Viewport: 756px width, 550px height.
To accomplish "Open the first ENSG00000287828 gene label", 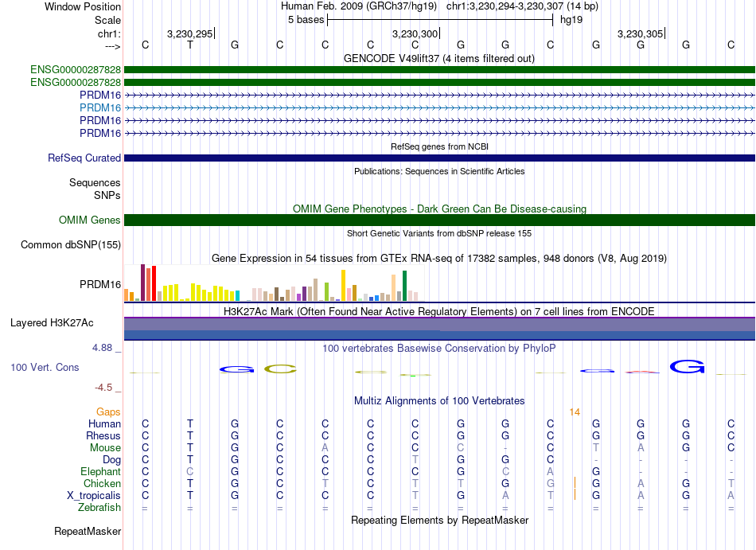I will coord(76,70).
